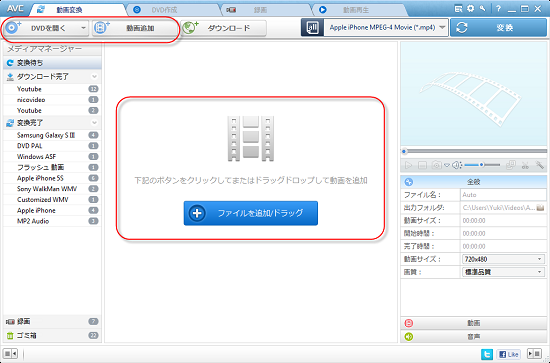
Task: Click the 出力フォルダ path field
Action: pyautogui.click(x=498, y=208)
